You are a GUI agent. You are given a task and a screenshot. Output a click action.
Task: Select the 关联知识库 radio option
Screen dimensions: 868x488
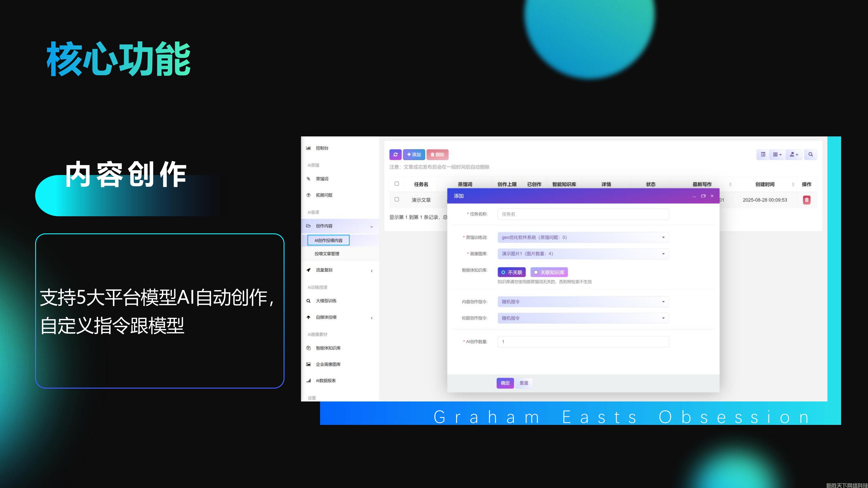549,272
